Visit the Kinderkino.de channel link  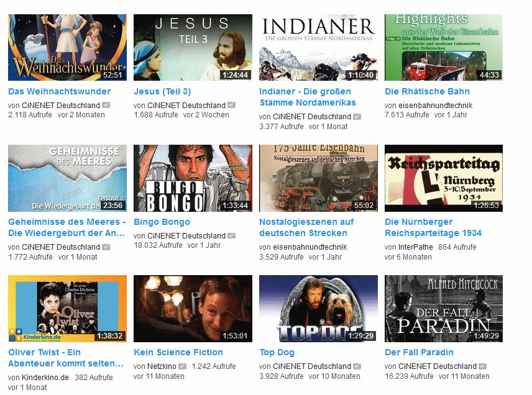(x=45, y=378)
